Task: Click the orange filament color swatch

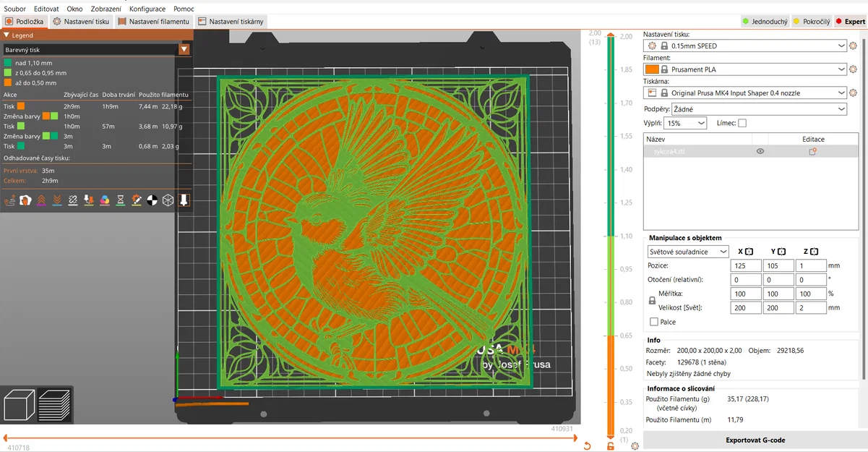Action: (651, 69)
